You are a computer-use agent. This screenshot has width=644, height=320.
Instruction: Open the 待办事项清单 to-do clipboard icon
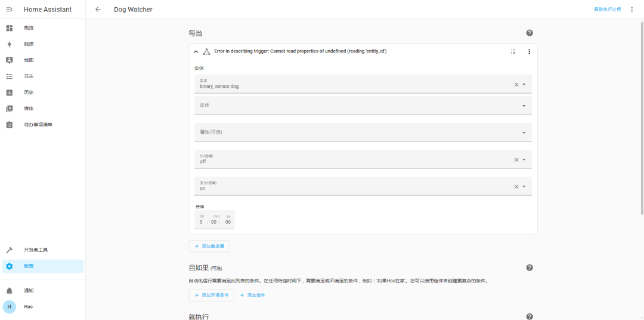[10, 125]
